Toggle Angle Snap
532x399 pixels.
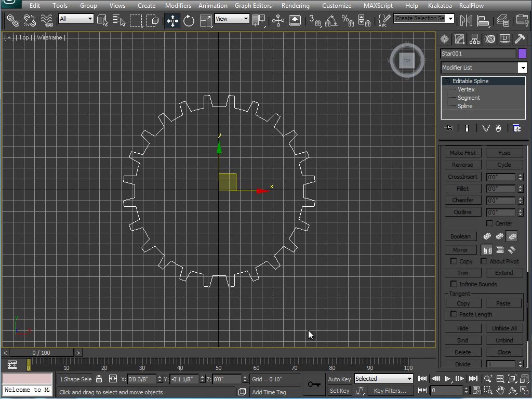point(331,20)
